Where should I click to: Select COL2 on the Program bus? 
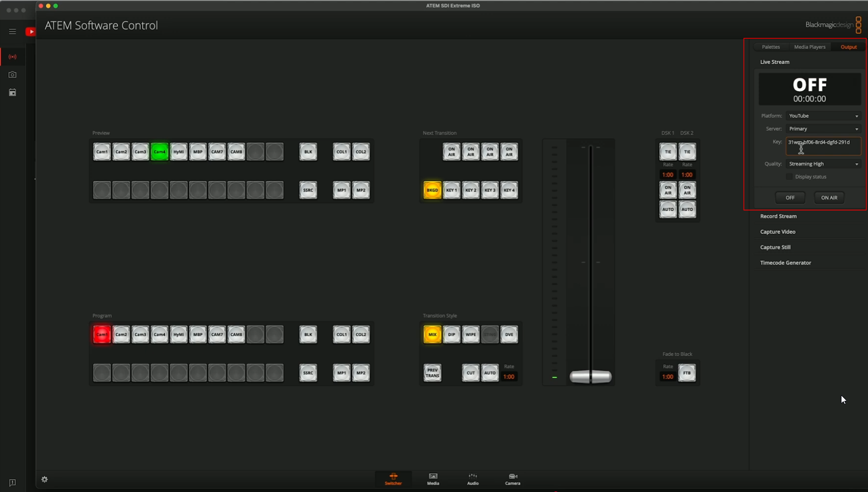click(x=361, y=334)
